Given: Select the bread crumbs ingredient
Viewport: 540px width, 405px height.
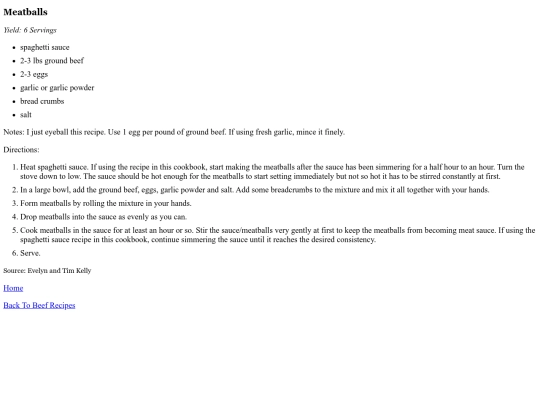Looking at the screenshot, I should point(42,101).
